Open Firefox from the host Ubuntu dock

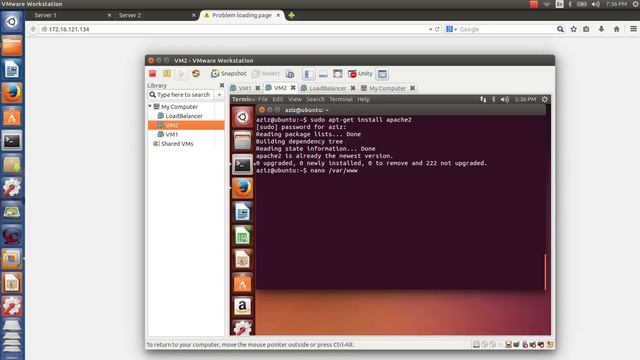pyautogui.click(x=12, y=93)
